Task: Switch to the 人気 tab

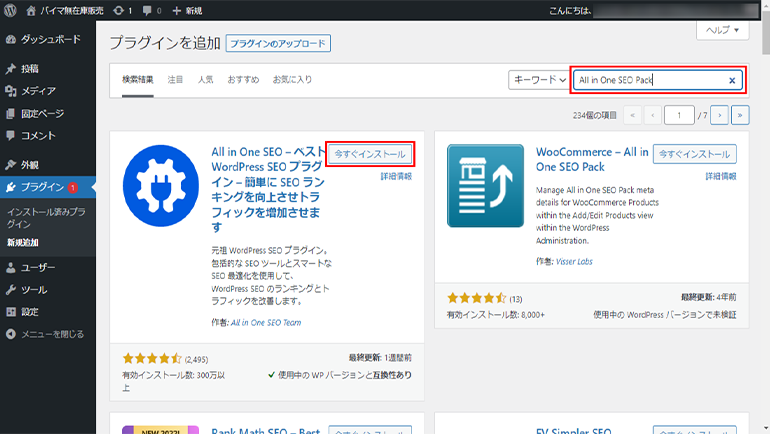Action: pos(205,80)
